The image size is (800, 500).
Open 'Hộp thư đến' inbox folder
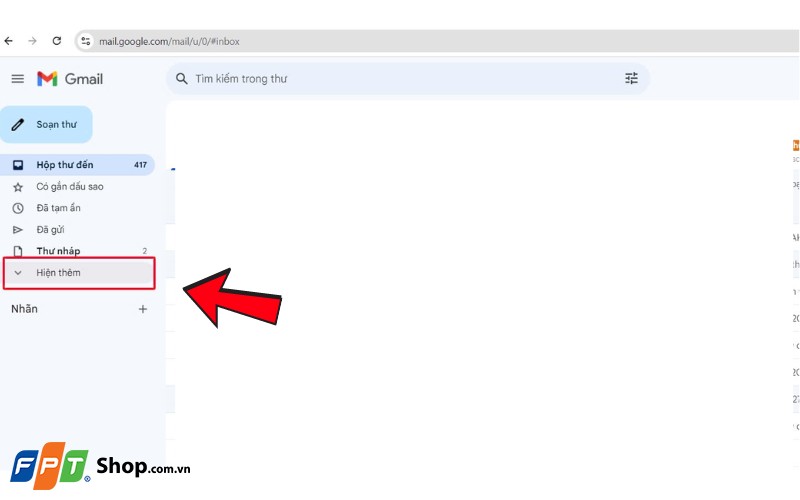coord(77,165)
